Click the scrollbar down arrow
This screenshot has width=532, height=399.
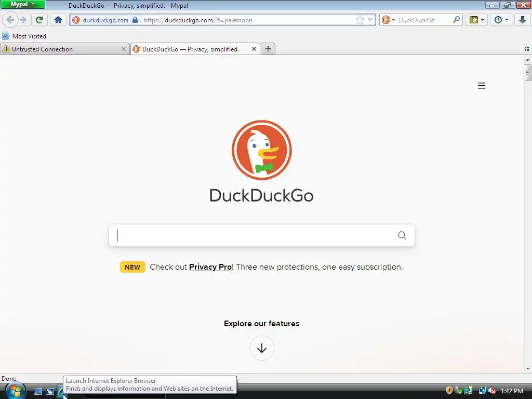527,369
